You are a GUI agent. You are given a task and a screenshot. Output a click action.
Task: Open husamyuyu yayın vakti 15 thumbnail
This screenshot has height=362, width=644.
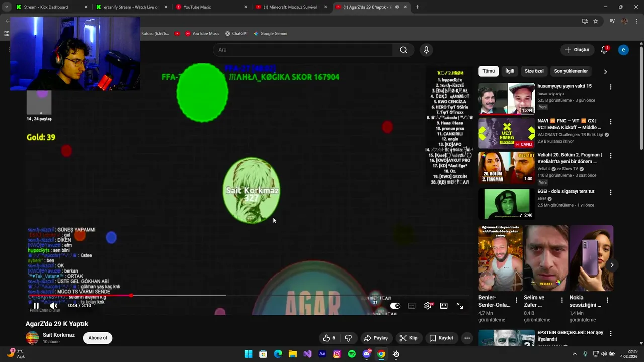tap(507, 99)
